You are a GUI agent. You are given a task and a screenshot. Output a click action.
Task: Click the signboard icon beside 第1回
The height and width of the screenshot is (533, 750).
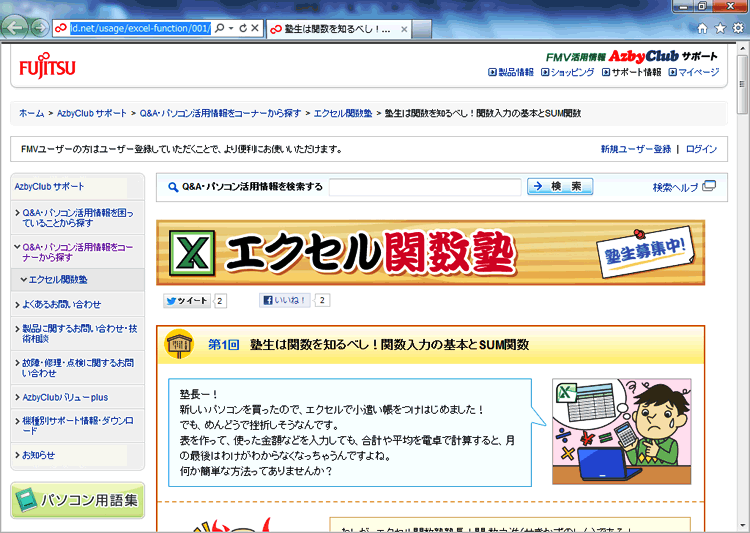(x=179, y=344)
